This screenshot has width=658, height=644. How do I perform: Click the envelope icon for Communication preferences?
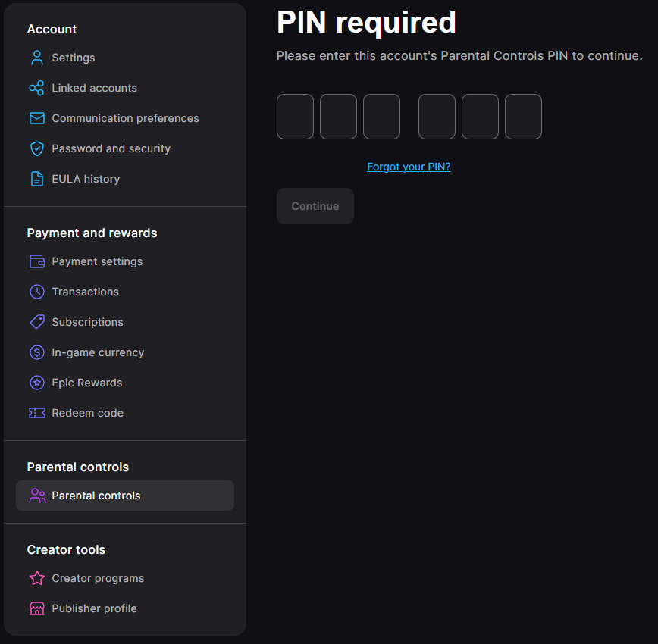click(37, 118)
